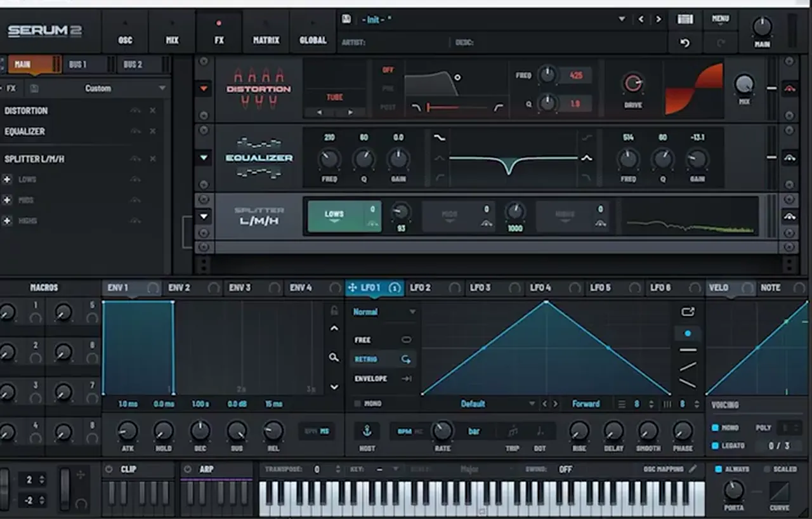Select the BUS 2 button
This screenshot has width=812, height=519.
point(133,64)
